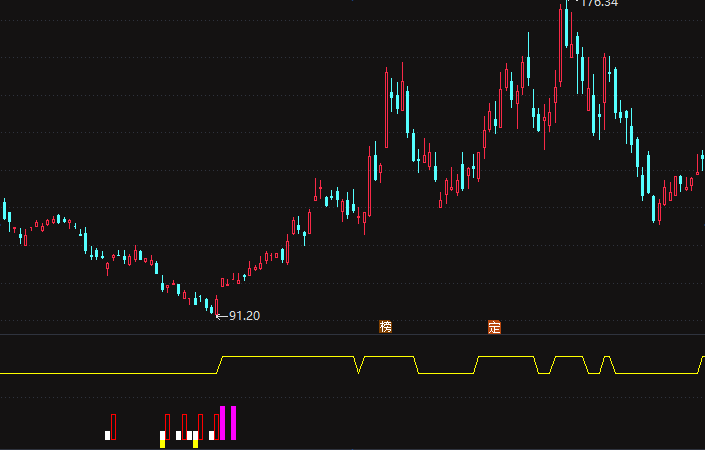Click the first yellow signal bar
The image size is (705, 450).
(x=162, y=443)
